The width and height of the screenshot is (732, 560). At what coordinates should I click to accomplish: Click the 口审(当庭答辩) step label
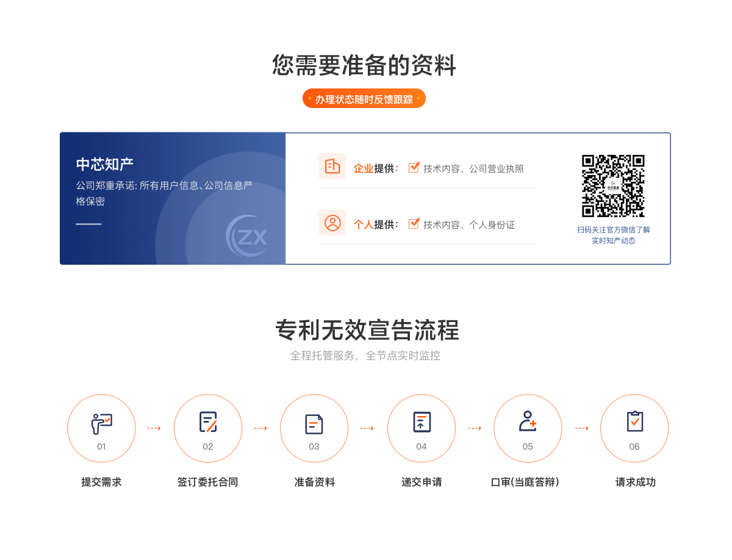pyautogui.click(x=525, y=482)
